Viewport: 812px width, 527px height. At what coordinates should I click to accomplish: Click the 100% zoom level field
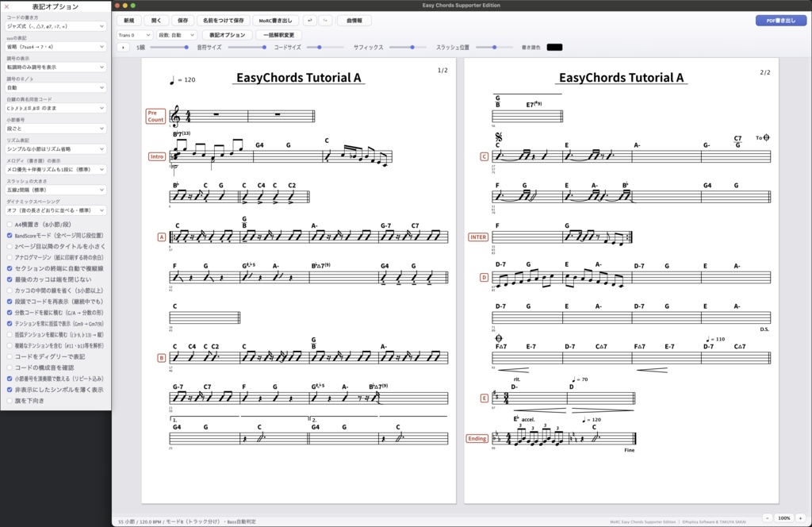point(784,517)
